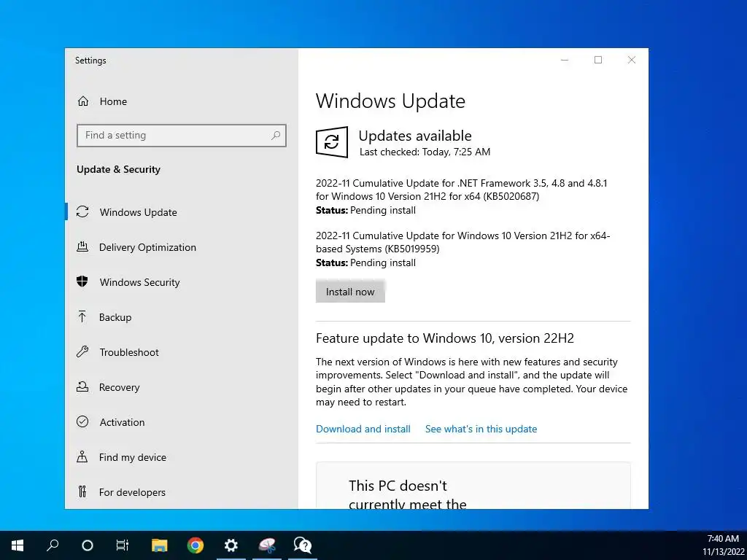Click the Home icon in Settings sidebar

tap(83, 101)
